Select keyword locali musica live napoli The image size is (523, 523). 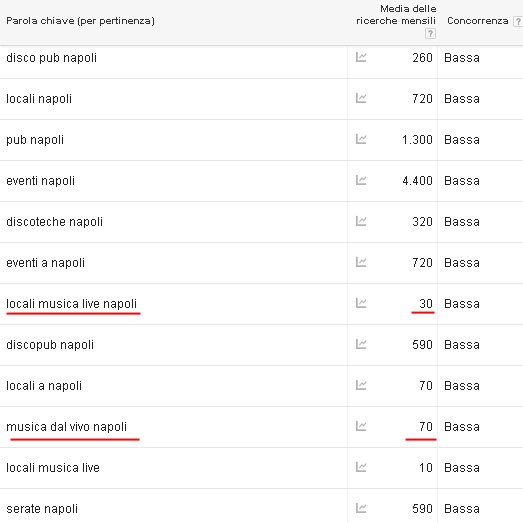click(x=71, y=304)
